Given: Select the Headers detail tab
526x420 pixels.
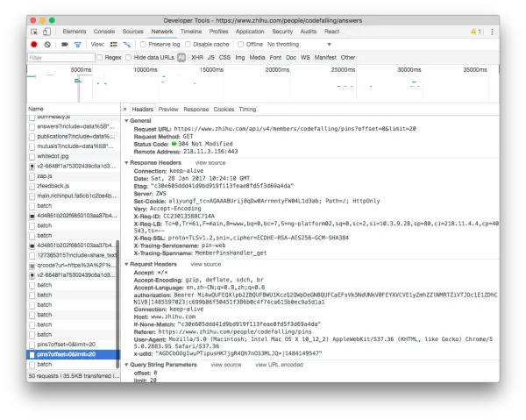Looking at the screenshot, I should coord(142,110).
